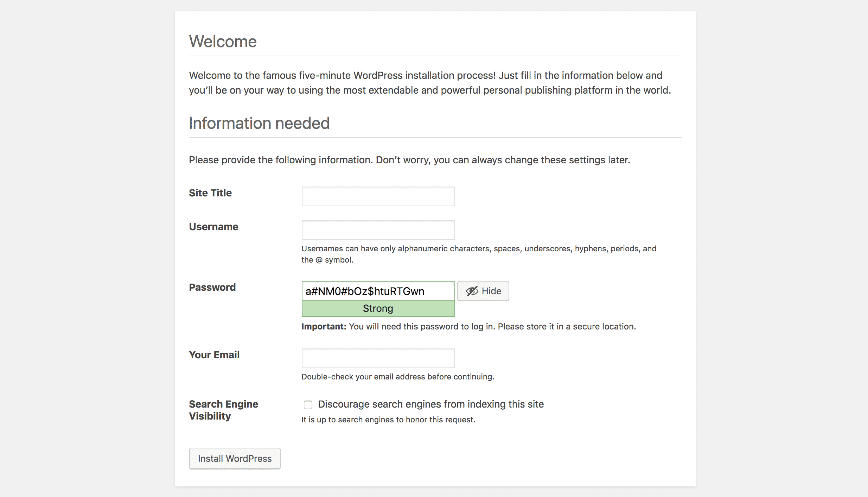This screenshot has width=868, height=497.
Task: Click the Welcome heading
Action: (223, 42)
